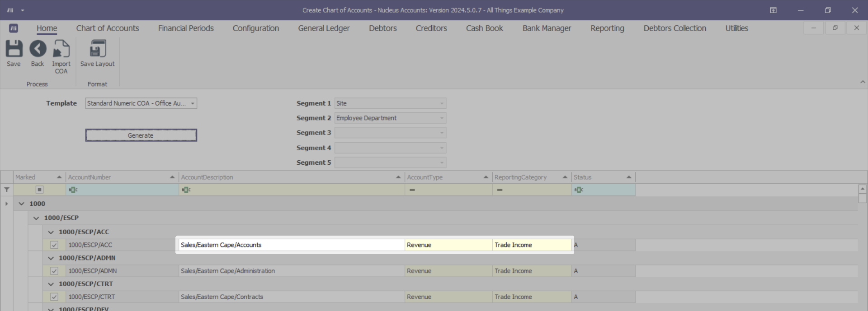
Task: Open the Segment 4 dropdown
Action: [442, 148]
